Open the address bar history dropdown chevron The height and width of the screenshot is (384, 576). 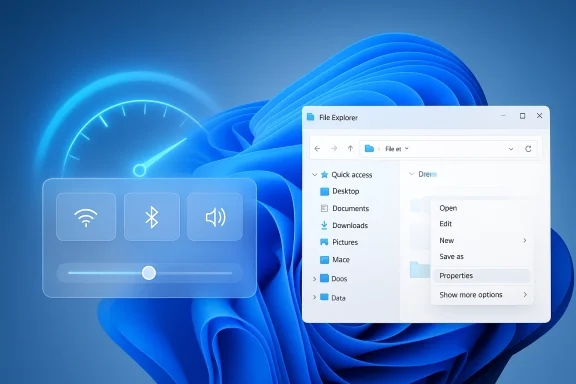tap(511, 149)
